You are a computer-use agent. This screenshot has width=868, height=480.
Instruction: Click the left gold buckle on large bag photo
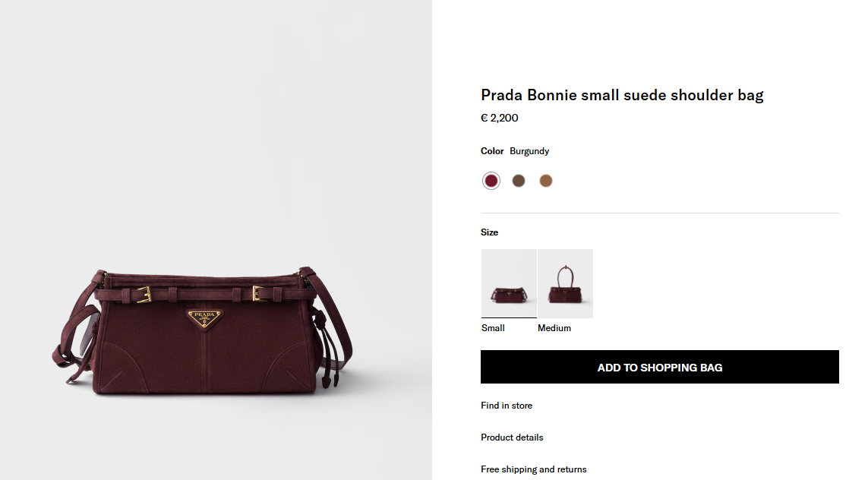(x=144, y=295)
